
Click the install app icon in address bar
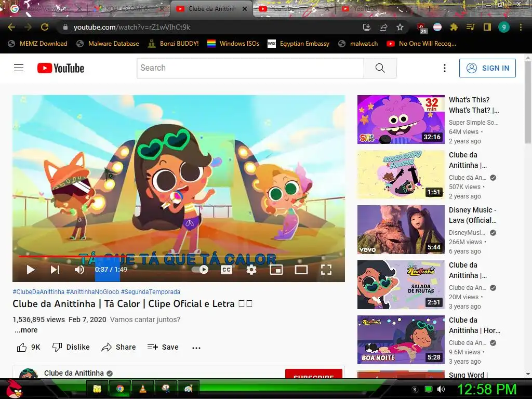coord(366,27)
